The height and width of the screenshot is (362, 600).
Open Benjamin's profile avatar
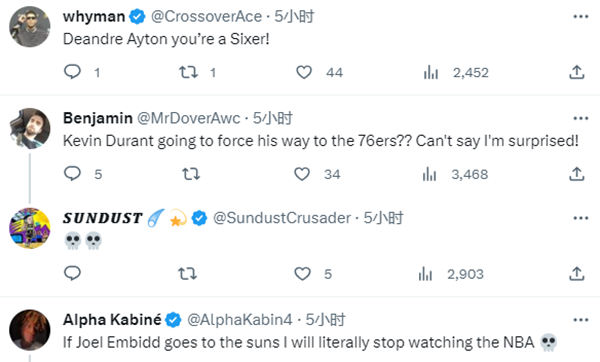point(30,129)
